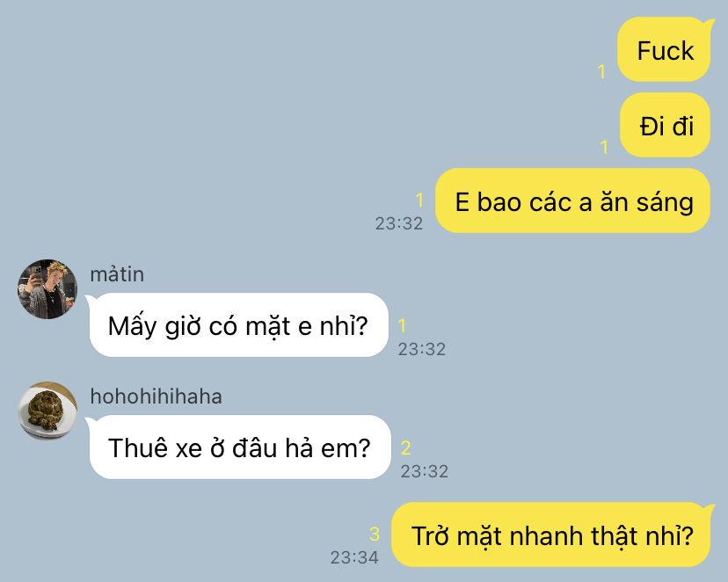The image size is (728, 582).
Task: Tap unread count 2 next to hohohihihaha's message
Action: coord(406,447)
